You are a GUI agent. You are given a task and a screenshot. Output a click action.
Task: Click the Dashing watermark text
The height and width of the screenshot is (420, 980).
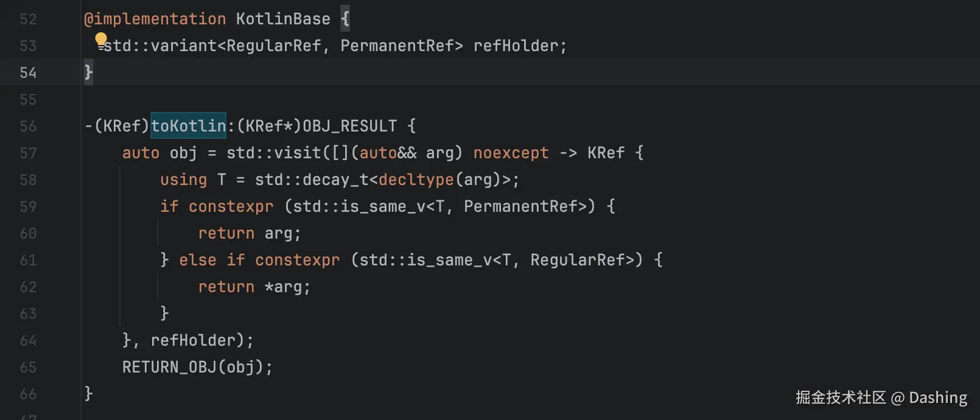coord(938,398)
